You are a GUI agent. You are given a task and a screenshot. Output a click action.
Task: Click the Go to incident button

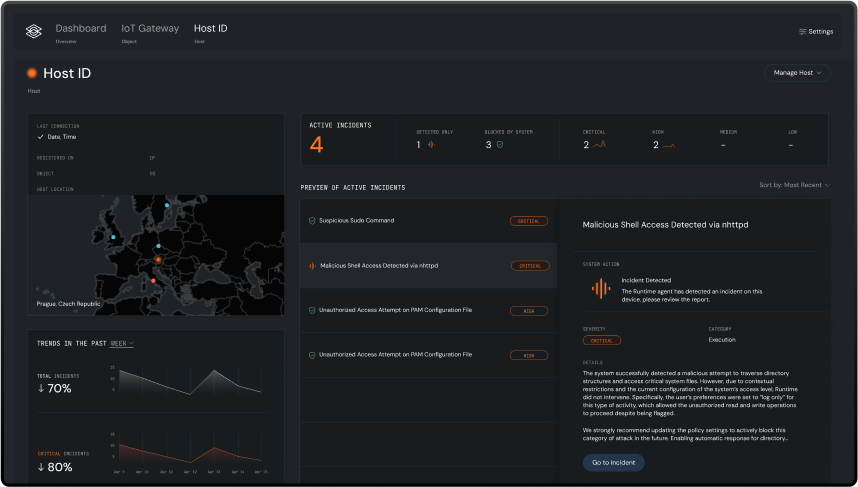pos(613,462)
